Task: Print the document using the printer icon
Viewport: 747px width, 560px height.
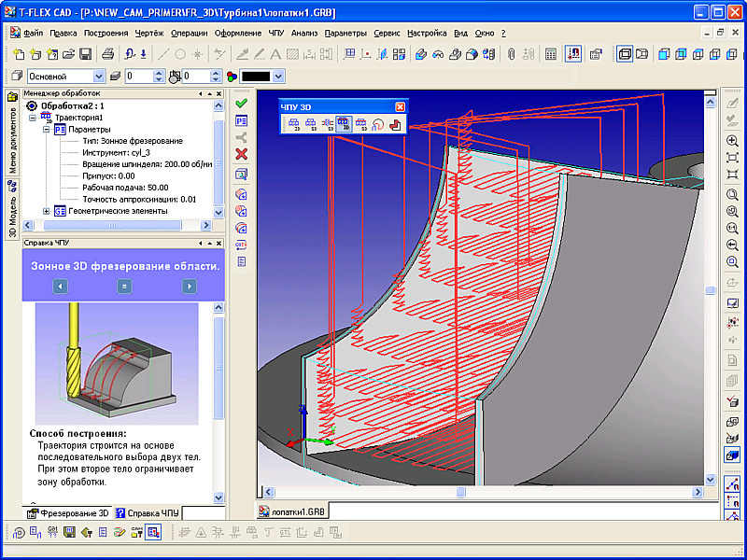Action: 108,54
